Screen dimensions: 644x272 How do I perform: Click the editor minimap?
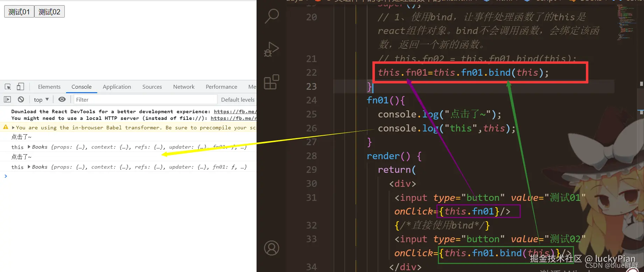tap(626, 23)
